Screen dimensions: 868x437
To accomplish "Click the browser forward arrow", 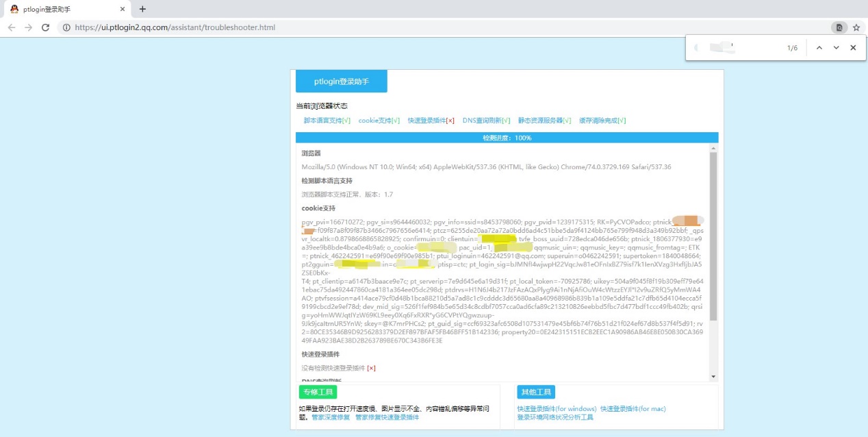I will [x=28, y=27].
